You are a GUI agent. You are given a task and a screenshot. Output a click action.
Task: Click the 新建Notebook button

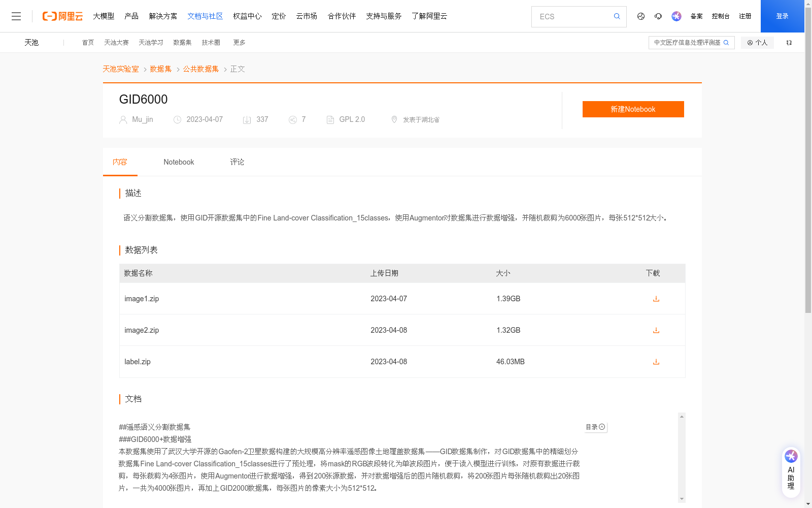(x=633, y=109)
